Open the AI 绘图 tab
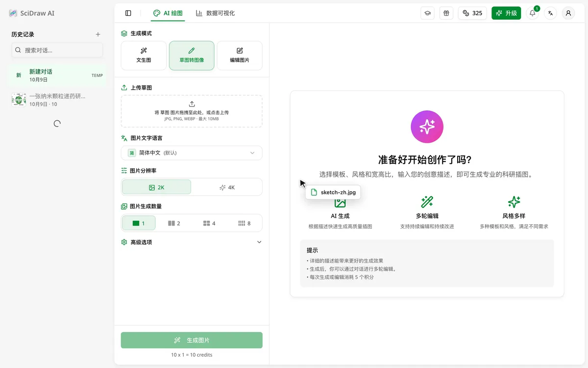The height and width of the screenshot is (368, 588). point(168,13)
